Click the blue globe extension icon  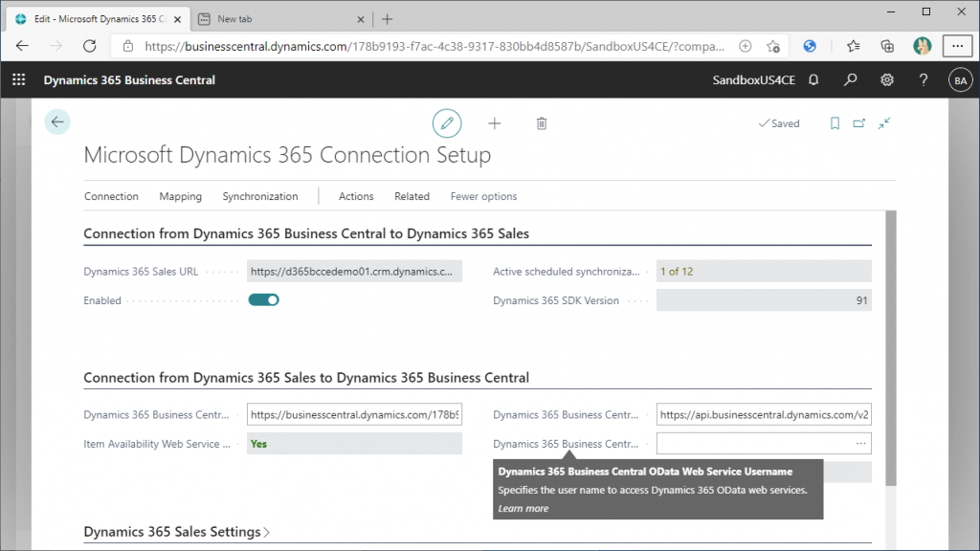click(x=810, y=46)
